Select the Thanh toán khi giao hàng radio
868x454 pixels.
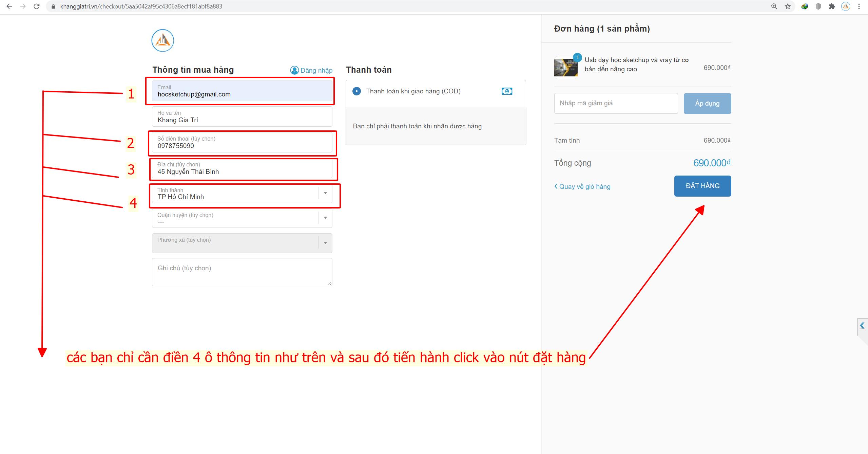[356, 91]
